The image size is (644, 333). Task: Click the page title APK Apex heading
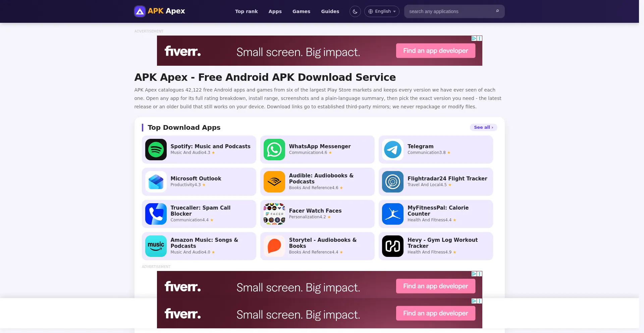[265, 77]
